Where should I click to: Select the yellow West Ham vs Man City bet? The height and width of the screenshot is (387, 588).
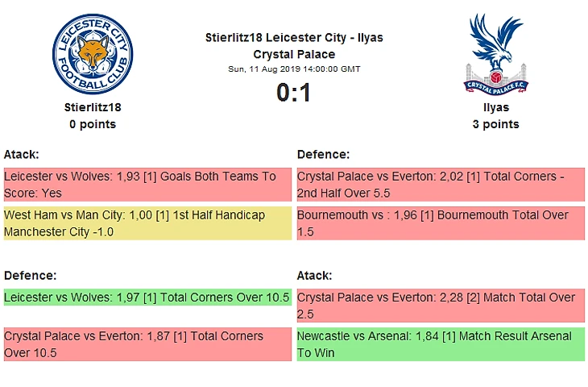pyautogui.click(x=147, y=223)
